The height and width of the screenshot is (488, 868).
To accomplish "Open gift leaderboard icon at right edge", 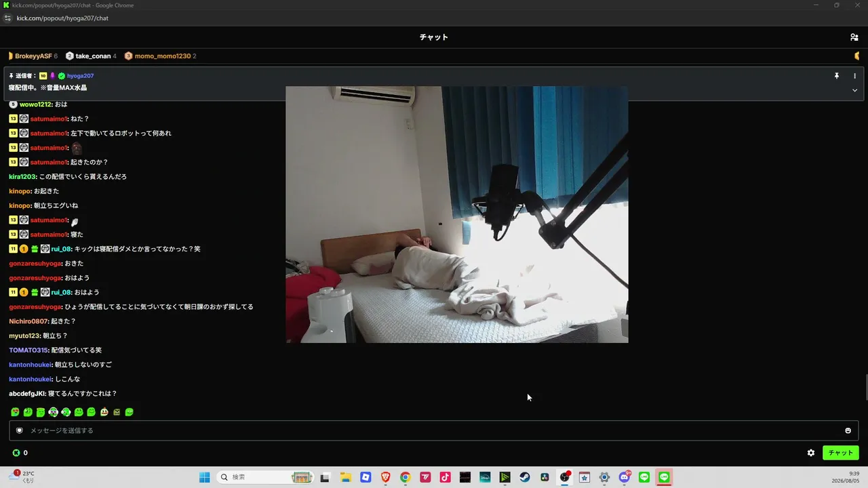I will tap(857, 56).
